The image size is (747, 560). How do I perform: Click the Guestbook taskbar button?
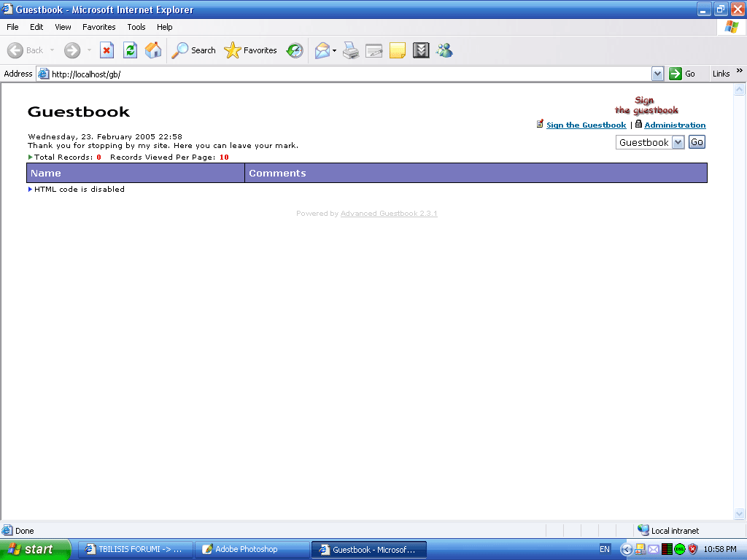pos(368,550)
